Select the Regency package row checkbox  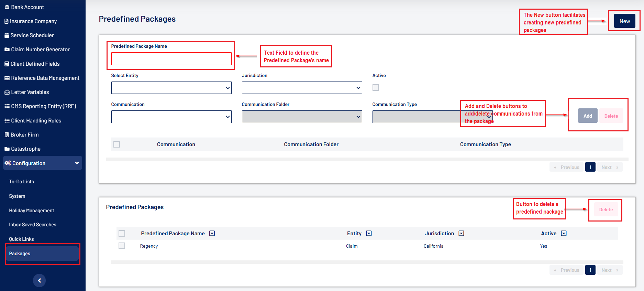click(x=122, y=246)
